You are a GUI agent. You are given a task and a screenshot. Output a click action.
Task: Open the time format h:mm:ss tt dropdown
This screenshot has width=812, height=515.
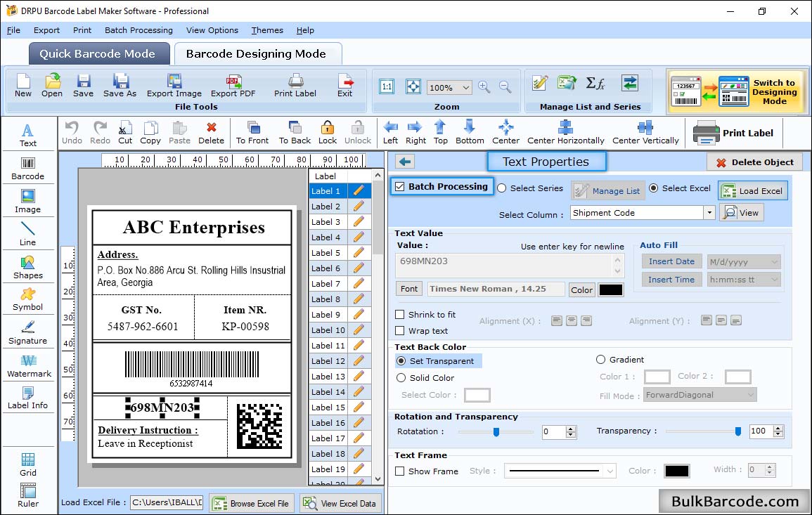point(774,280)
